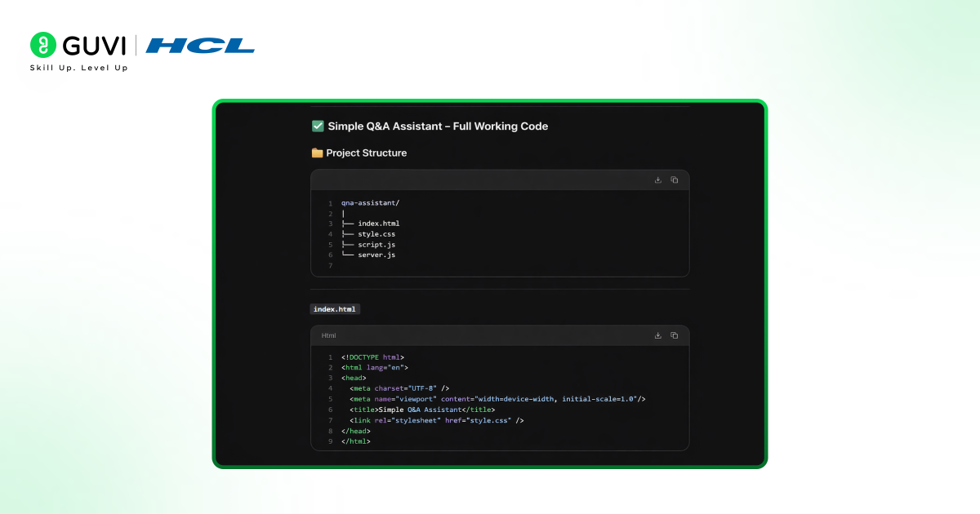Click the '<head>' opening tag line
The image size is (980, 514).
tap(354, 379)
